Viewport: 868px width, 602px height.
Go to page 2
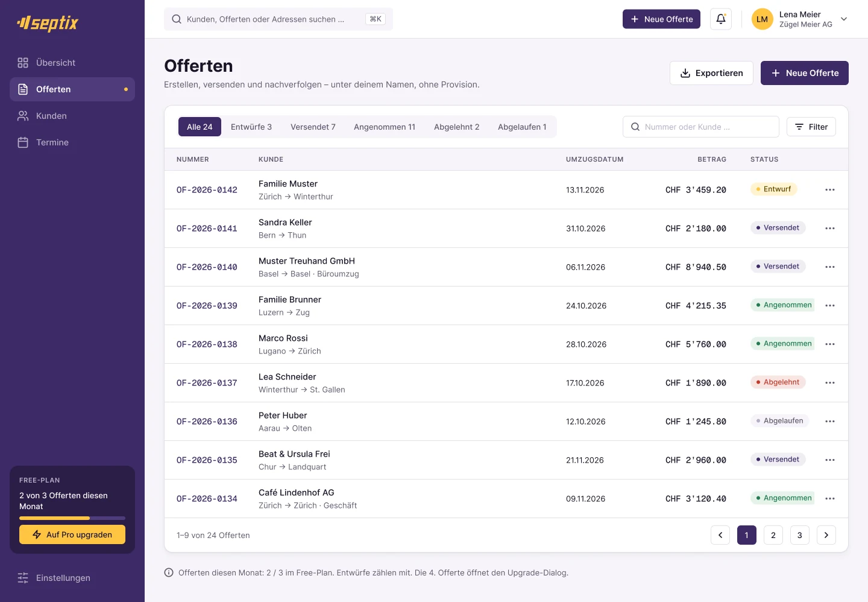773,535
